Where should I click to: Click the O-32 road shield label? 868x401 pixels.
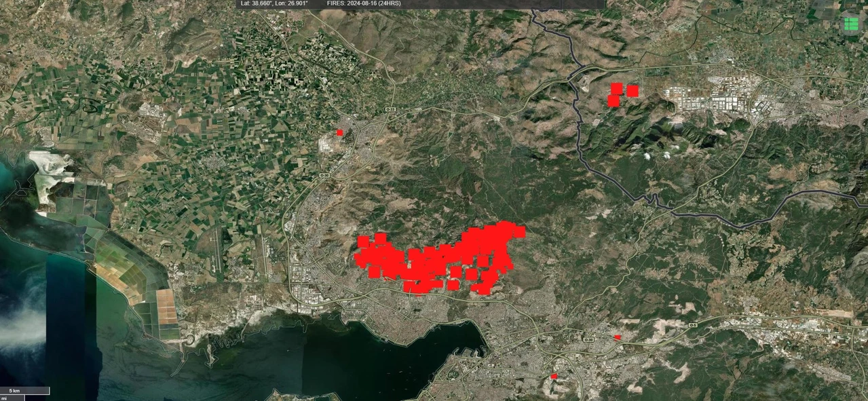[x=390, y=109]
